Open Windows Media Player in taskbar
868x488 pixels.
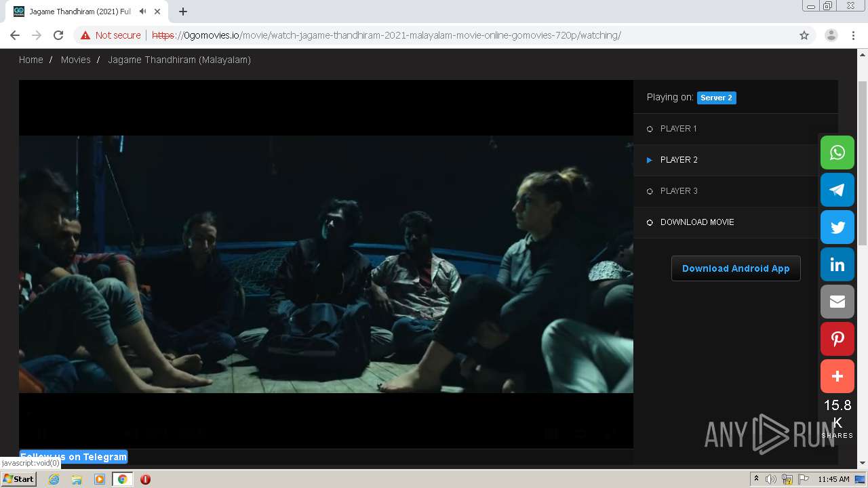pos(100,479)
